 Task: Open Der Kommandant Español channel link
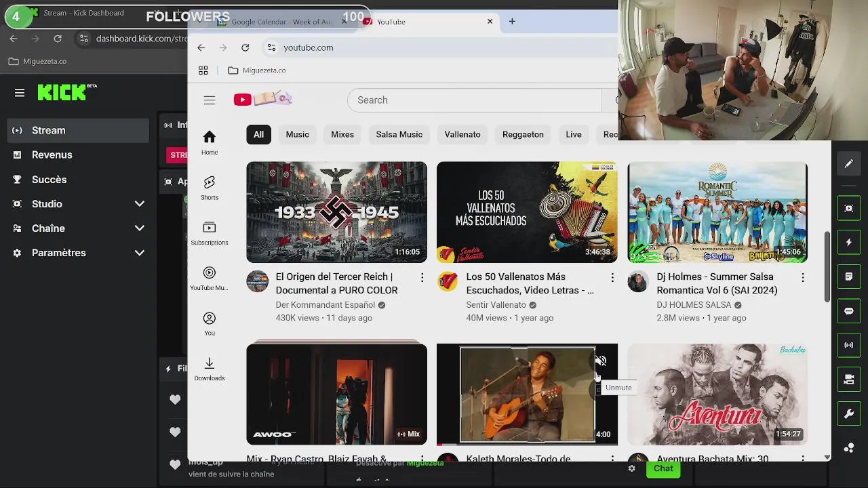pos(325,305)
